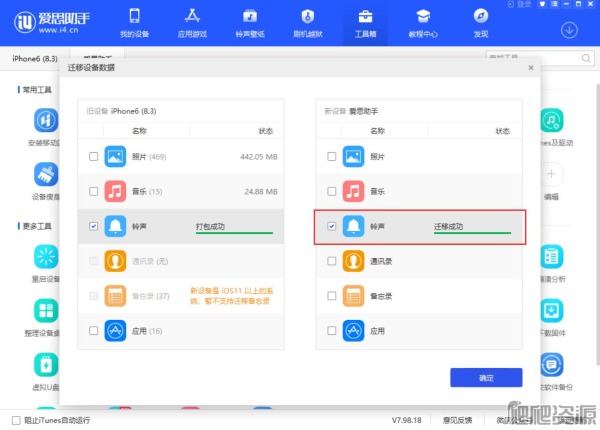Click the new device 铃声 bell icon
This screenshot has width=600, height=430.
353,226
